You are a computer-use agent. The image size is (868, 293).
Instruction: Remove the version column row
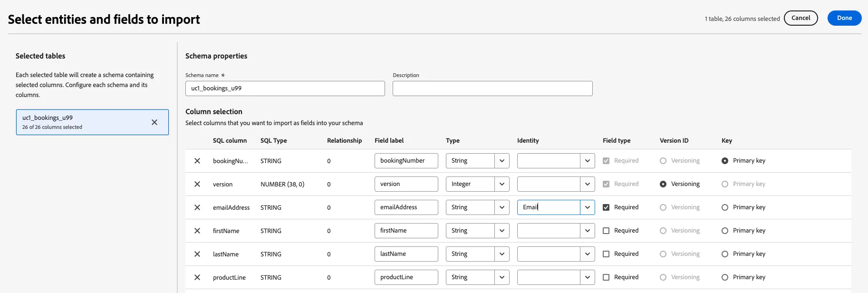197,184
